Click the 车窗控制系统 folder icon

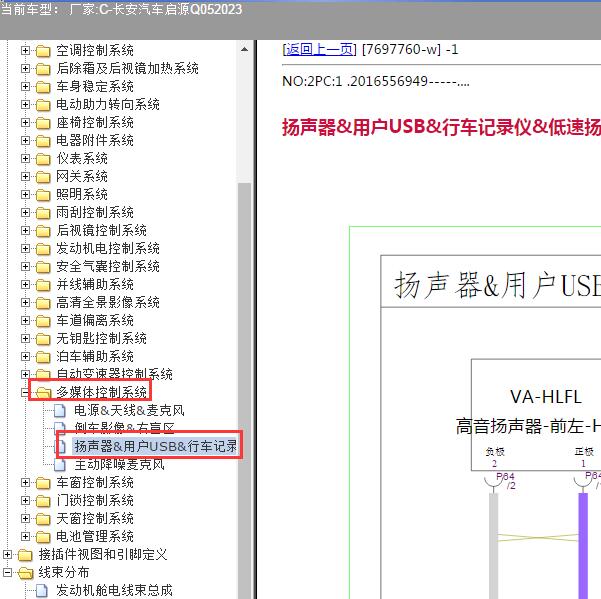43,483
